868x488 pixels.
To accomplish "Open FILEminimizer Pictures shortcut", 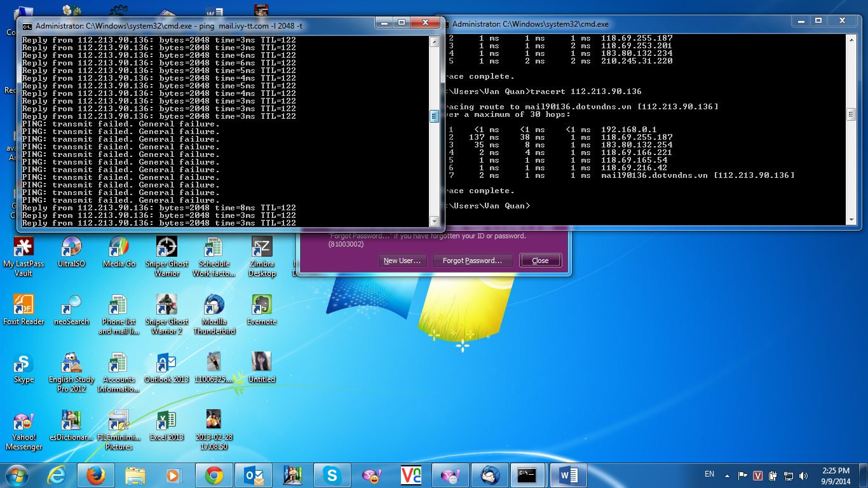I will click(119, 430).
